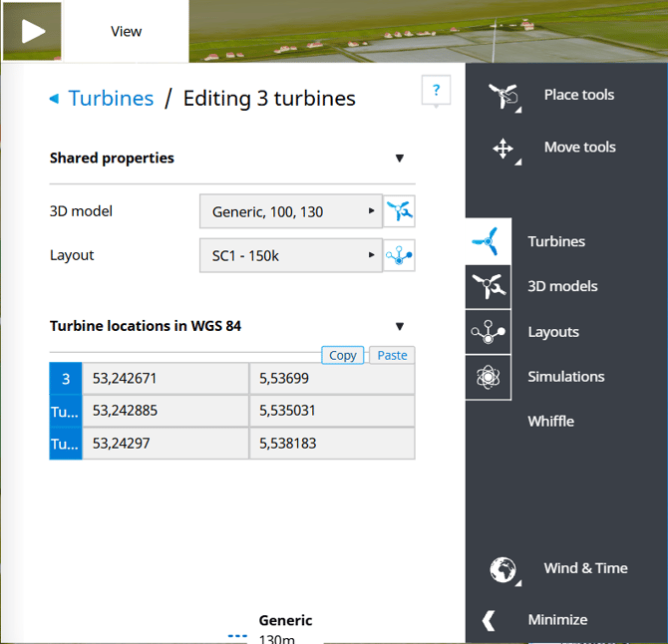Click latitude field 53,242885

click(x=166, y=411)
